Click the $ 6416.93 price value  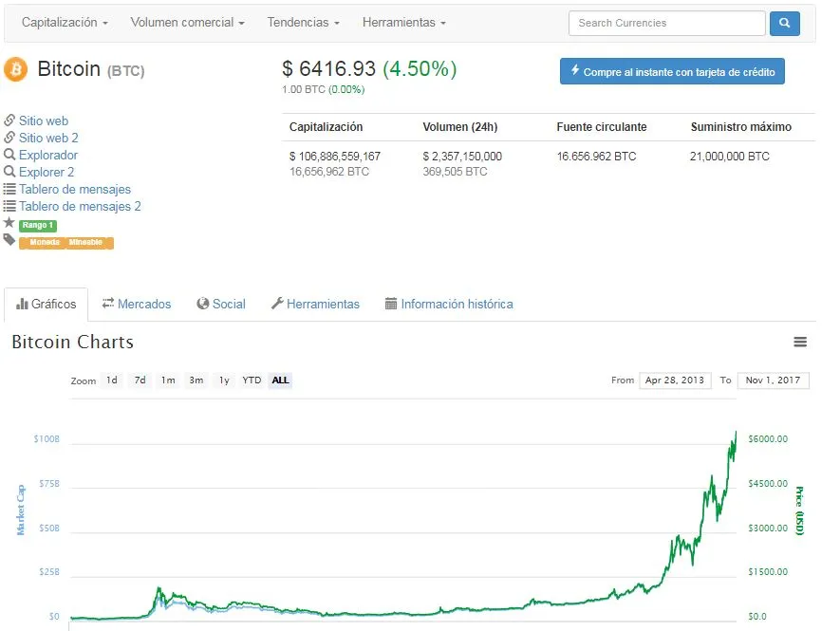[x=329, y=68]
